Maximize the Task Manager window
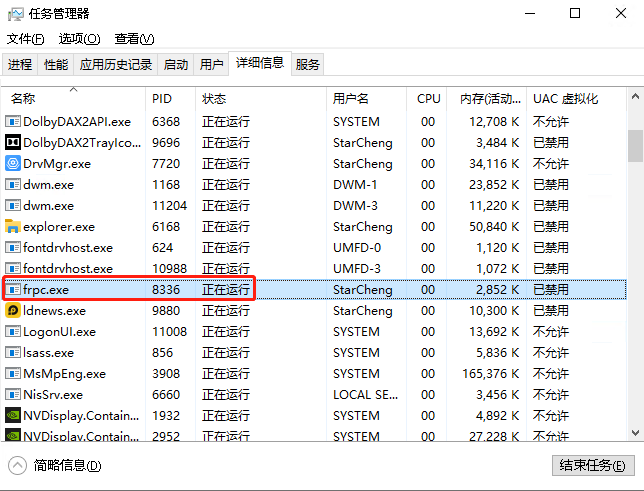Image resolution: width=644 pixels, height=491 pixels. click(575, 14)
